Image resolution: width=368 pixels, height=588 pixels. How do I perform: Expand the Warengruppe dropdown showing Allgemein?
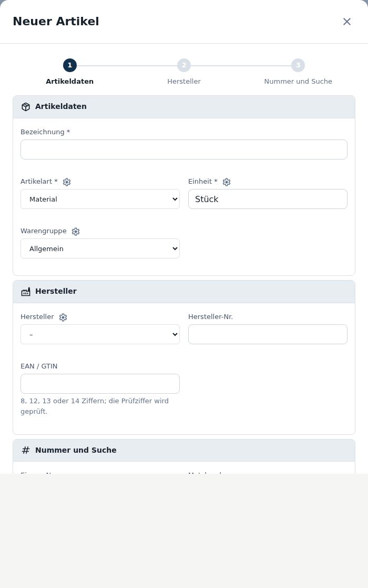(100, 248)
